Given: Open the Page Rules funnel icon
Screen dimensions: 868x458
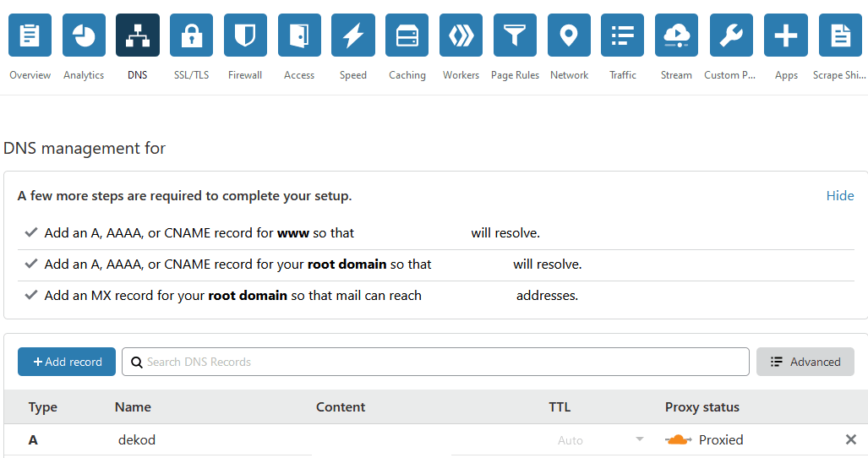Looking at the screenshot, I should [515, 35].
